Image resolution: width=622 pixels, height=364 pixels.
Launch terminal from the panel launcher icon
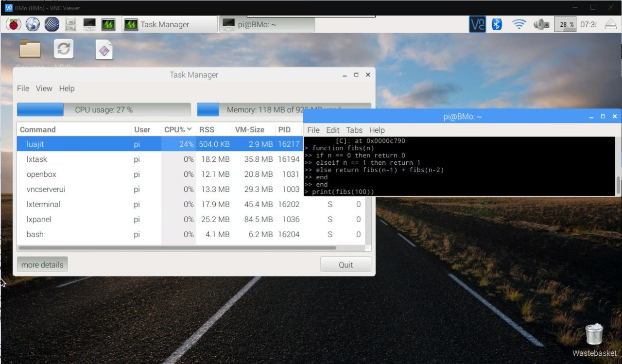click(x=89, y=24)
